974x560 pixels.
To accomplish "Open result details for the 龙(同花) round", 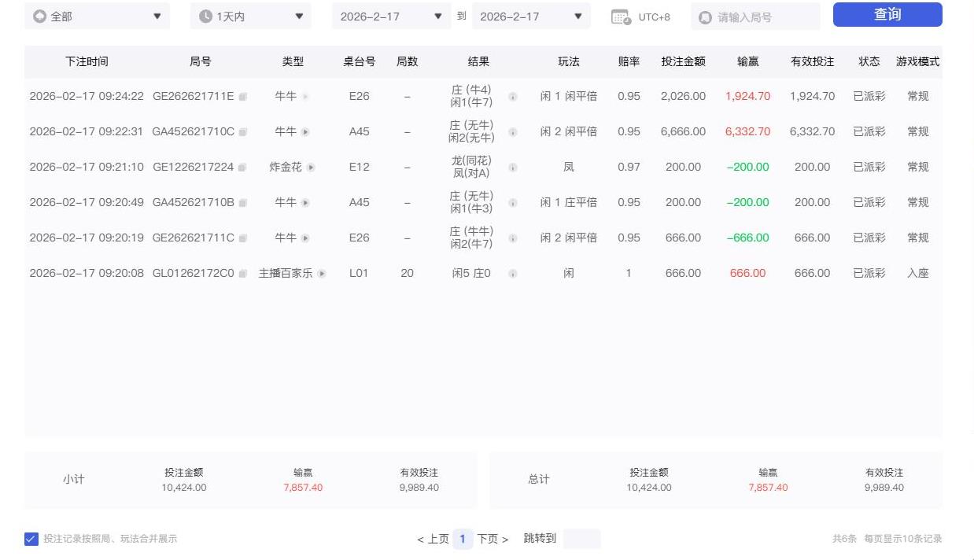I will 512,167.
